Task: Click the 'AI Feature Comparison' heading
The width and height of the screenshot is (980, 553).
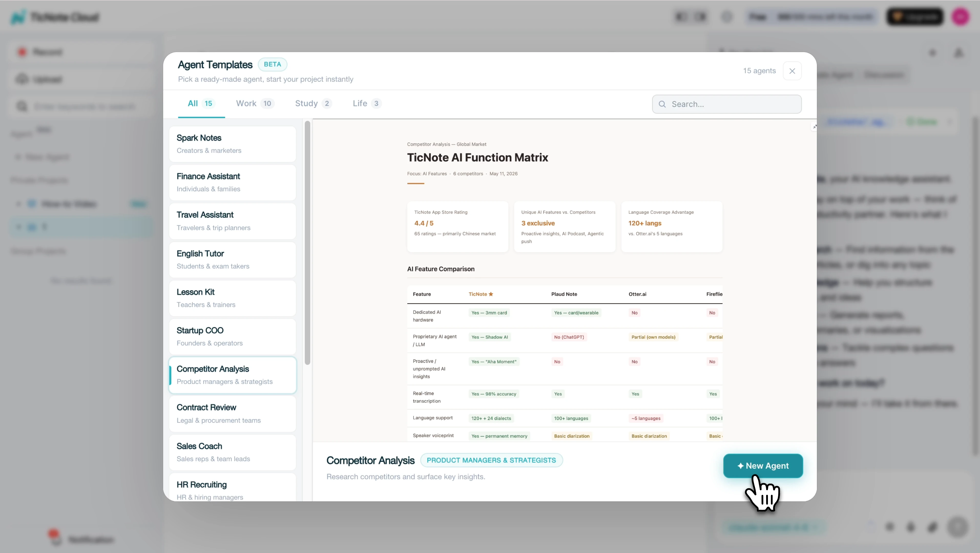Action: point(441,269)
